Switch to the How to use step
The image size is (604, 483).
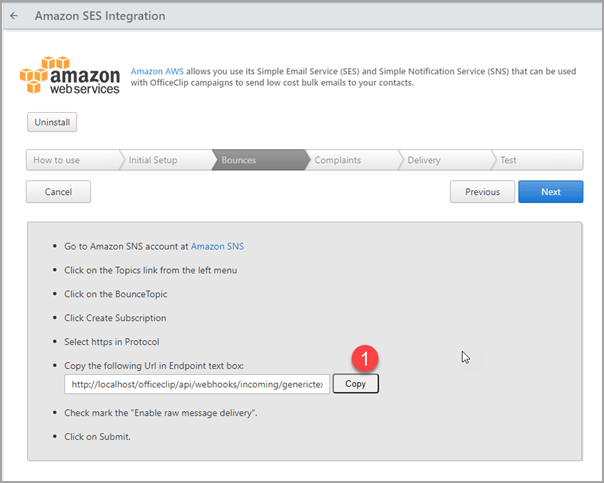[x=72, y=160]
